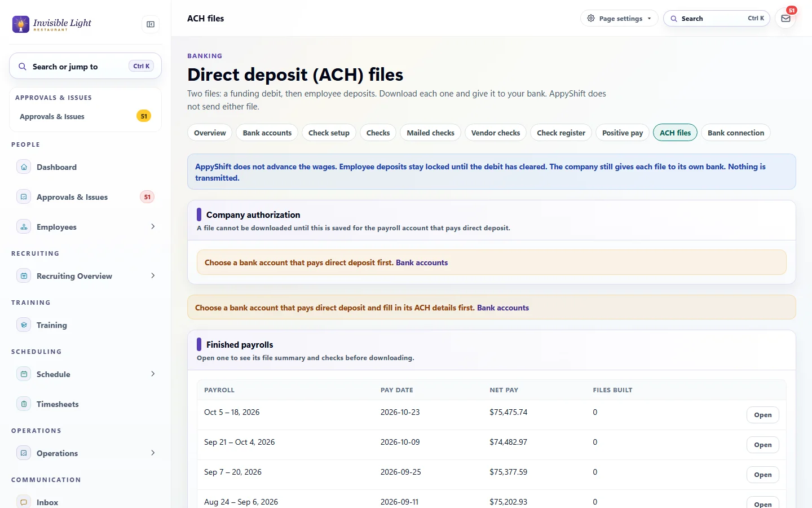The width and height of the screenshot is (812, 508).
Task: Expand the Employees submenu chevron
Action: click(153, 227)
